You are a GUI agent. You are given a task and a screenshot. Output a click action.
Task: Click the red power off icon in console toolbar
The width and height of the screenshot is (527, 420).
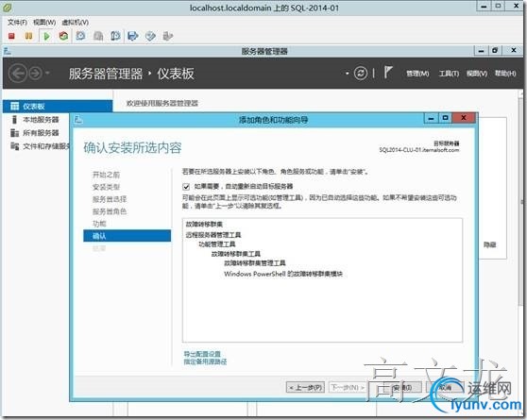11,36
